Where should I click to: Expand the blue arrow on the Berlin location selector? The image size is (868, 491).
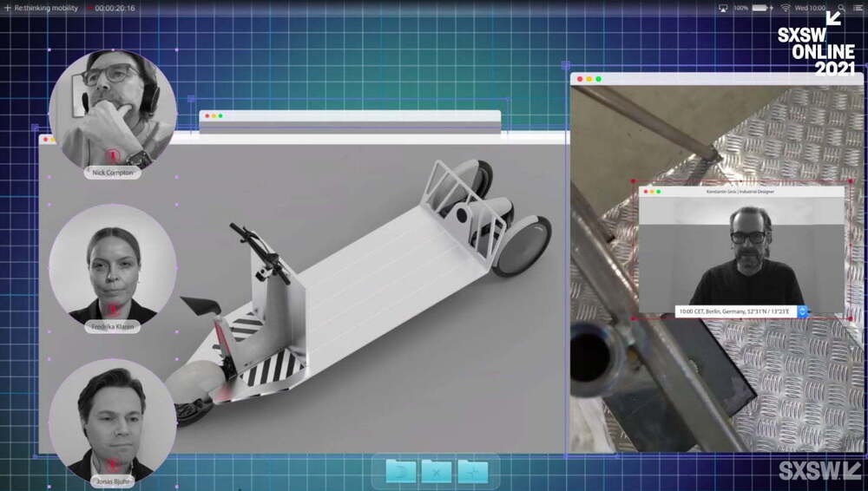pos(802,311)
